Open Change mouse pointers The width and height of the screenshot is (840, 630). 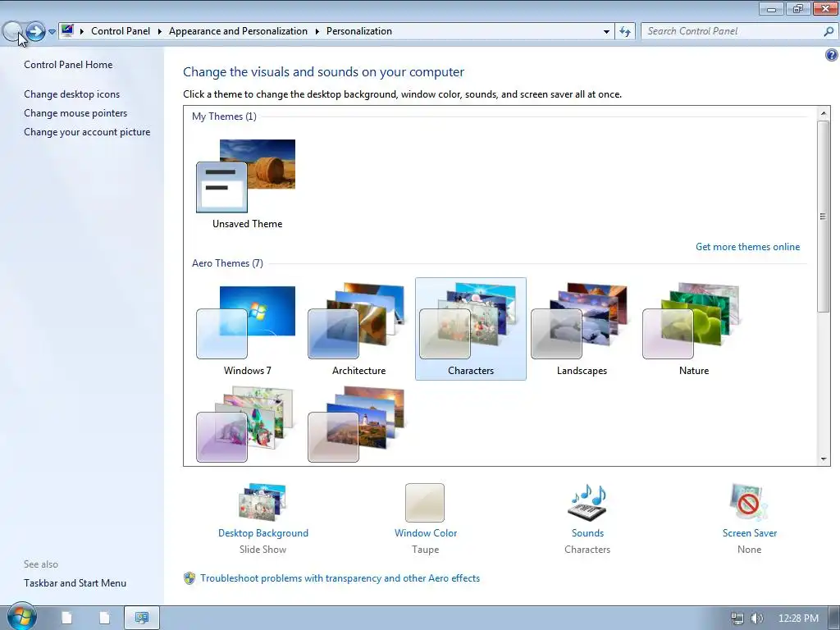tap(75, 113)
